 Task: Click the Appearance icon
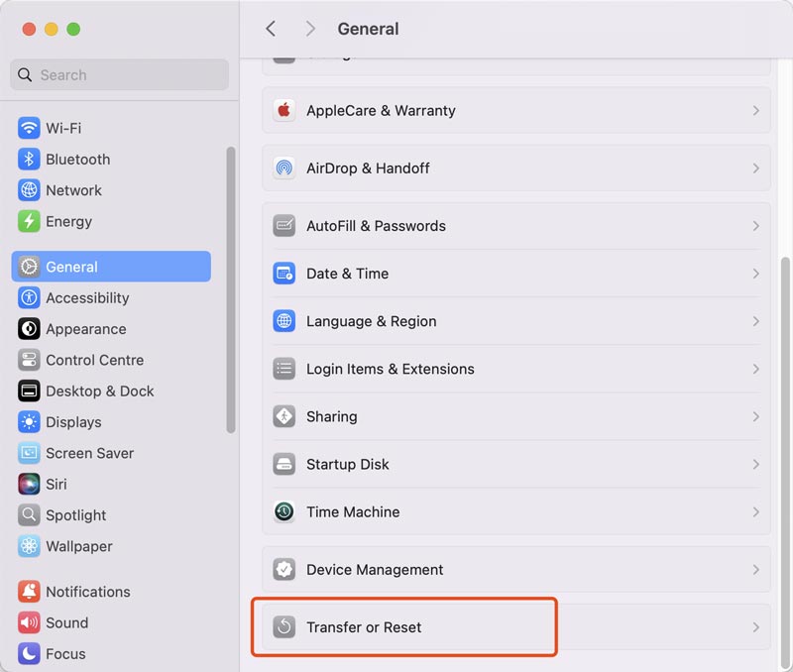point(29,329)
